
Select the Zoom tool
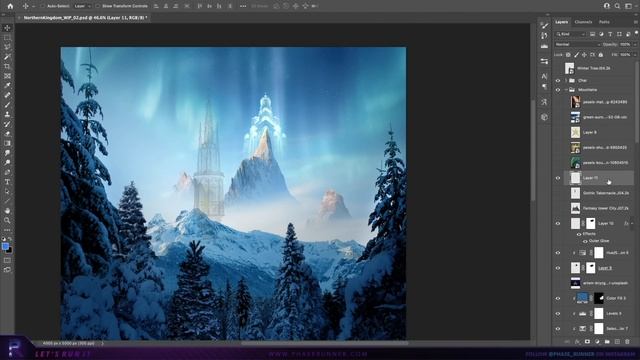tap(7, 220)
